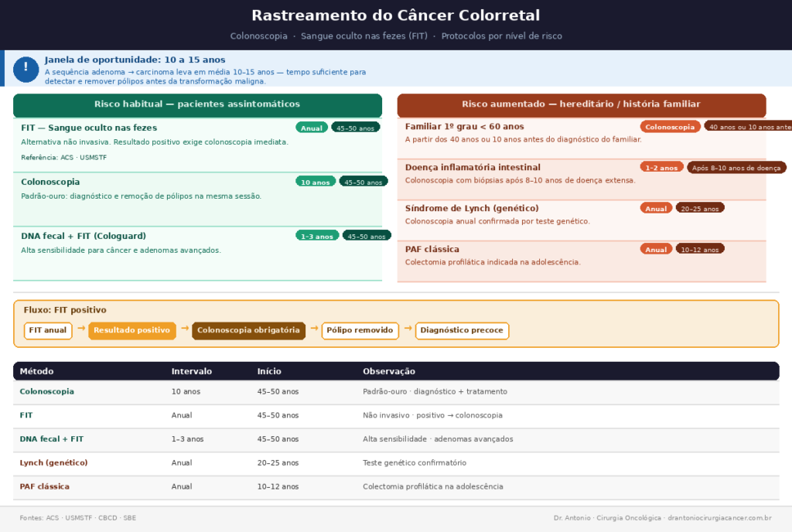
Task: Click the 'Anual' badge in the FIT card
Action: pyautogui.click(x=312, y=128)
